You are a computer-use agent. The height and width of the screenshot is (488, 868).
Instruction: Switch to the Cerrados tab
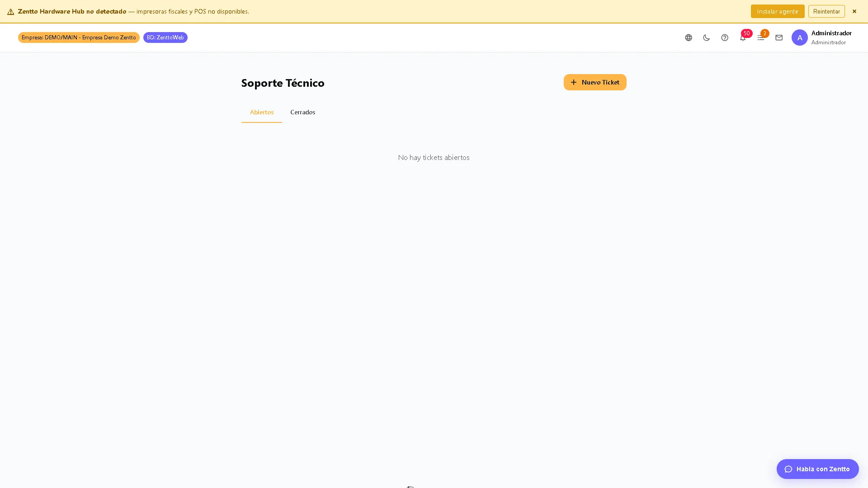point(303,112)
